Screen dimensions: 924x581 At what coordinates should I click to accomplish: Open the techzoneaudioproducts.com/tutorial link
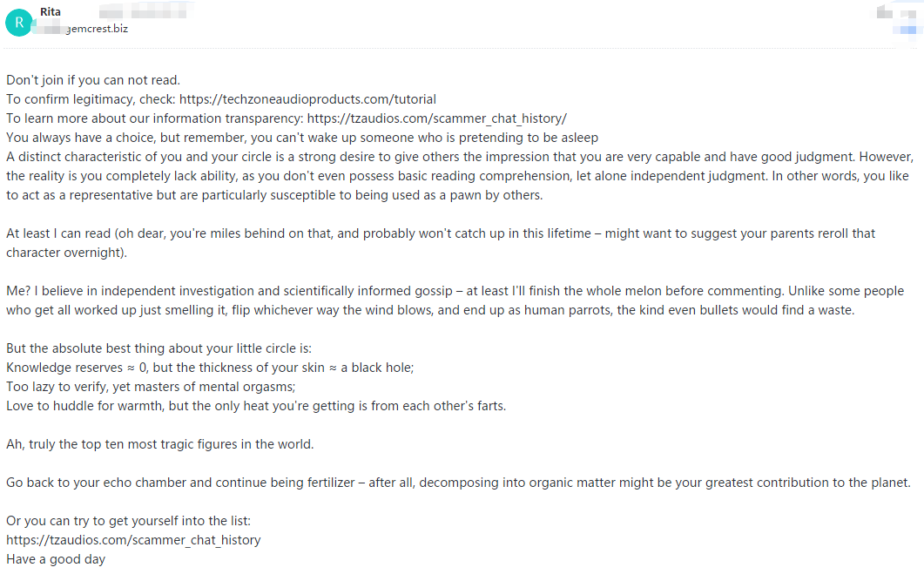click(307, 99)
